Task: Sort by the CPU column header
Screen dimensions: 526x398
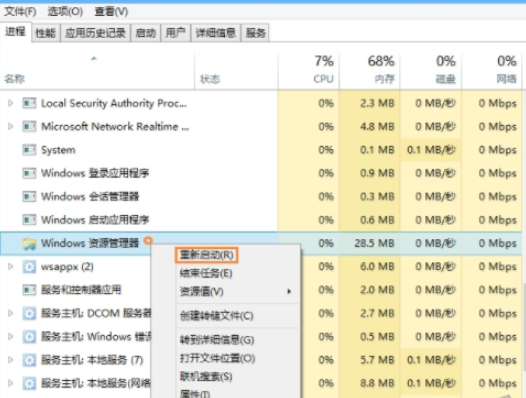Action: click(x=308, y=71)
